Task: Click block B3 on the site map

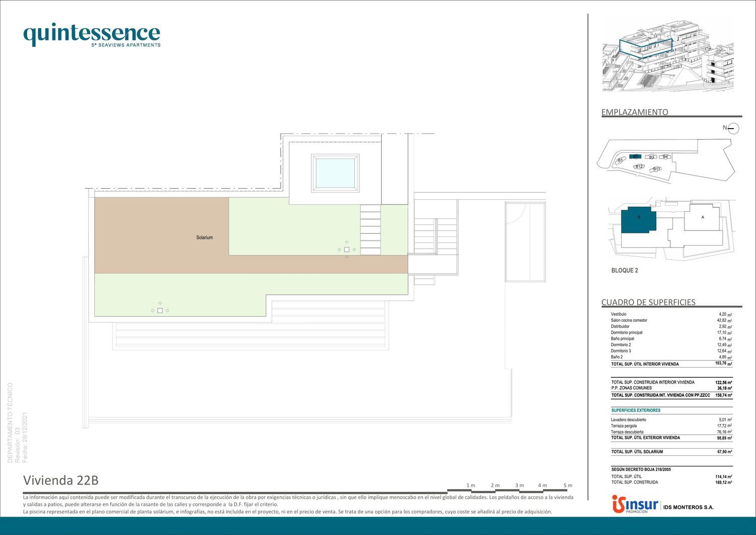Action: 651,157
